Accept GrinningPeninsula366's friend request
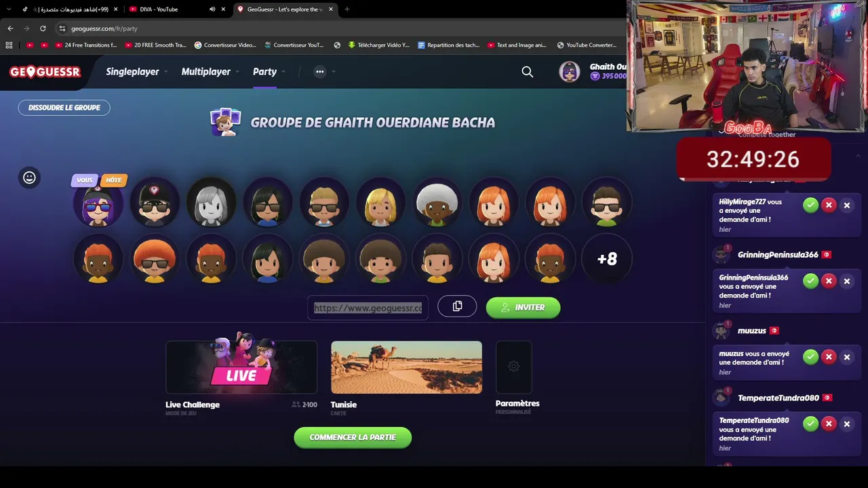Screen dimensions: 868x488 [810, 281]
